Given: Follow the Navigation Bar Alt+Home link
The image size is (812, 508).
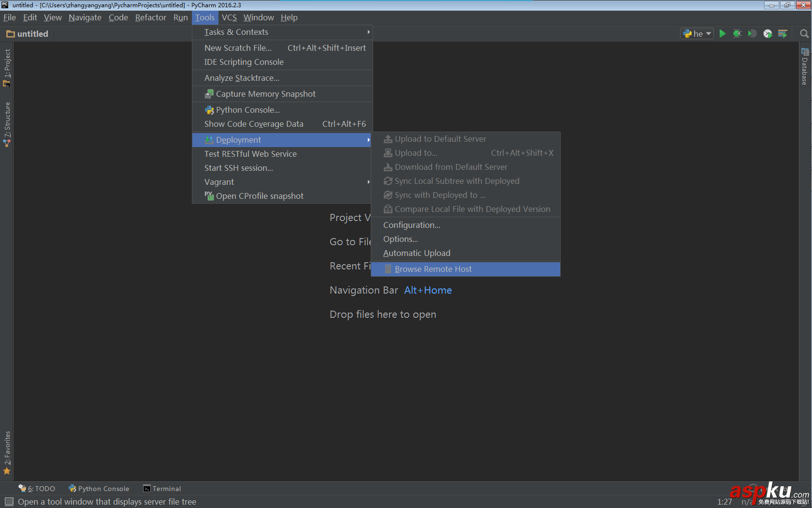Looking at the screenshot, I should (427, 290).
